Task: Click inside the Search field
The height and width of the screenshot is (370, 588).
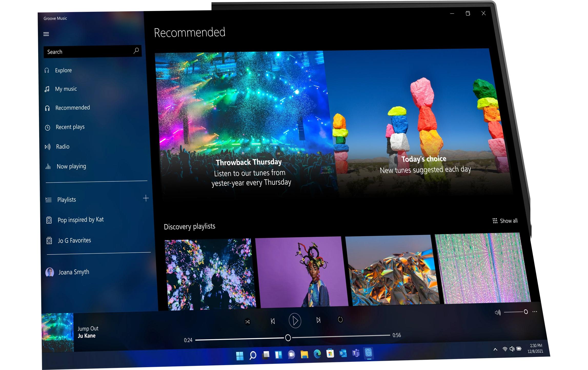Action: [87, 52]
